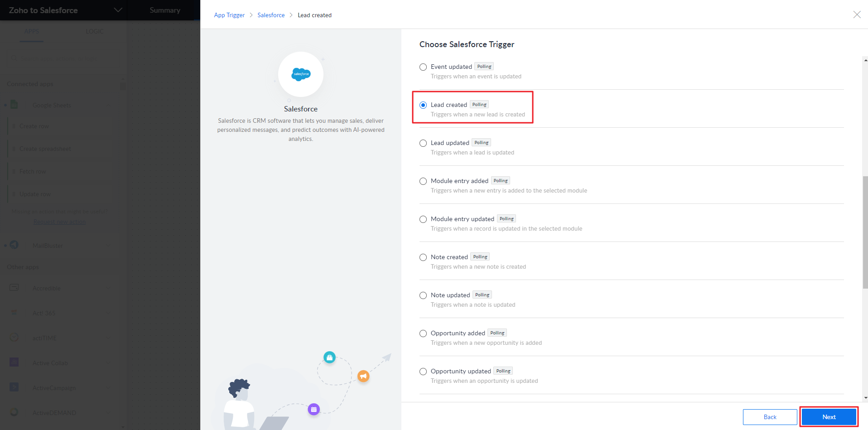
Task: Click the Salesforce cloud logo
Action: pyautogui.click(x=301, y=74)
